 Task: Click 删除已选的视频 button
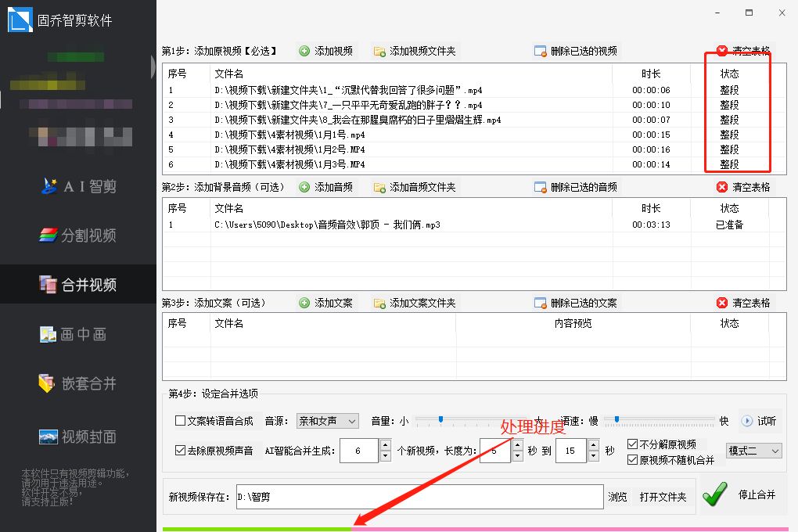pyautogui.click(x=576, y=51)
